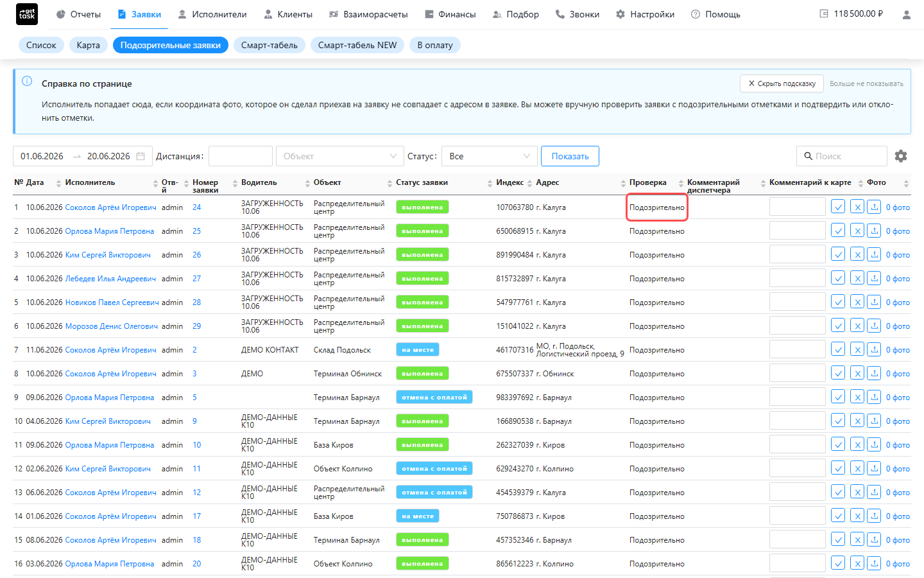Click the Показать button
Viewport: 924px width, 578px height.
point(570,156)
